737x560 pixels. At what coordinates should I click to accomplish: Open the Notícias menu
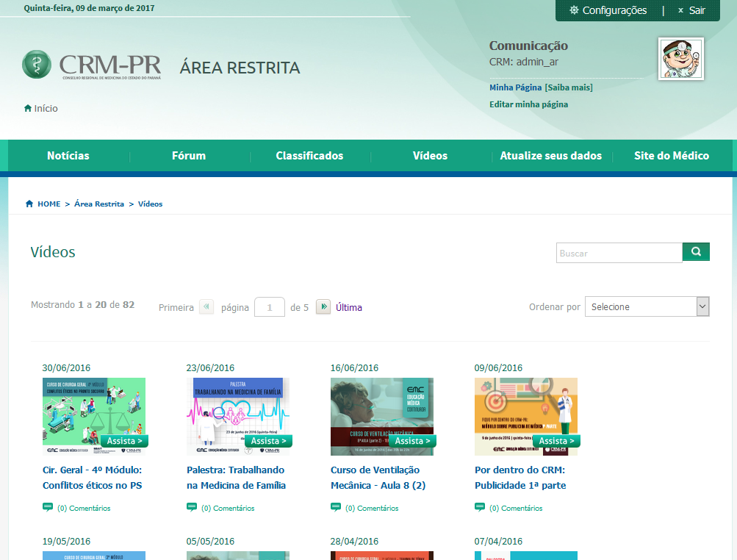coord(68,156)
